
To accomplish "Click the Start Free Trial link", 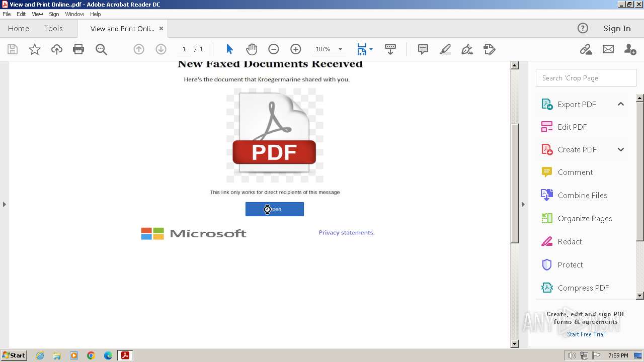I will tap(586, 334).
